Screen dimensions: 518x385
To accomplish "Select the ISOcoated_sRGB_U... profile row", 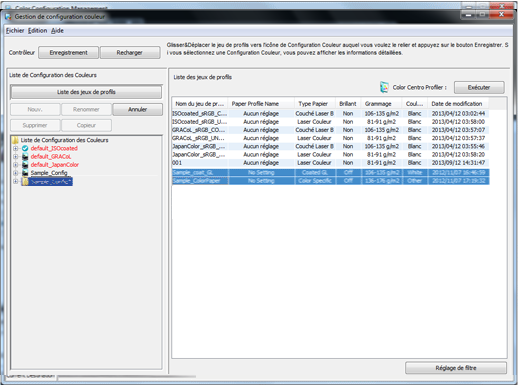I will [330, 122].
